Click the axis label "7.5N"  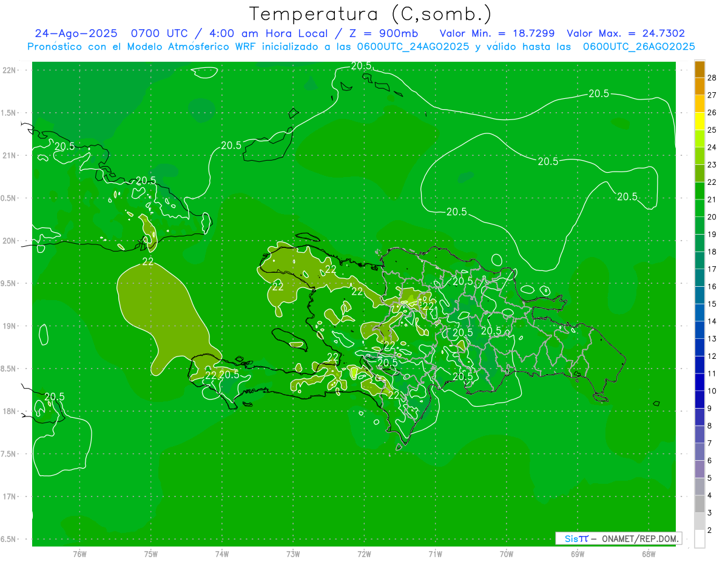coord(8,454)
